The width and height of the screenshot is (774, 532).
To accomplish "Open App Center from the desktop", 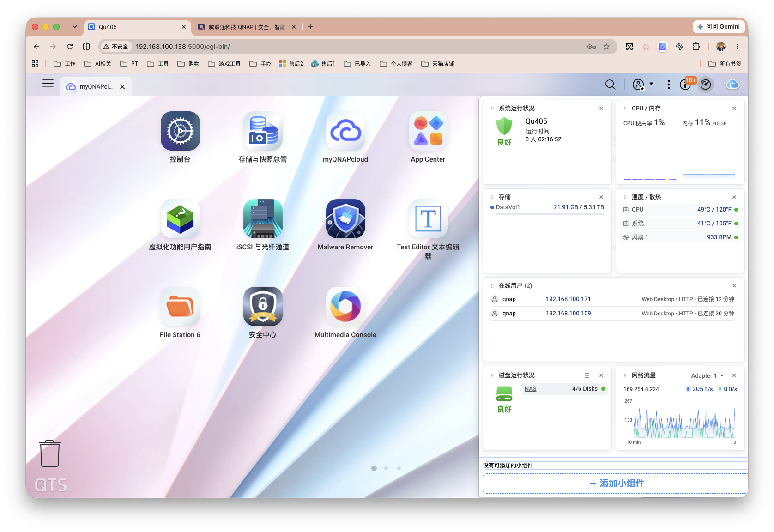I will (x=428, y=131).
